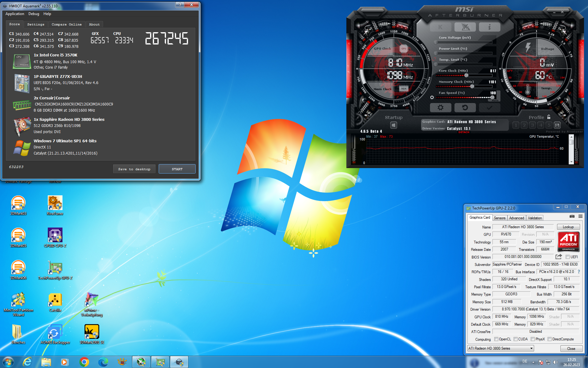Click the BIOS export share icon in GPU-Z
The height and width of the screenshot is (368, 588).
tap(559, 257)
